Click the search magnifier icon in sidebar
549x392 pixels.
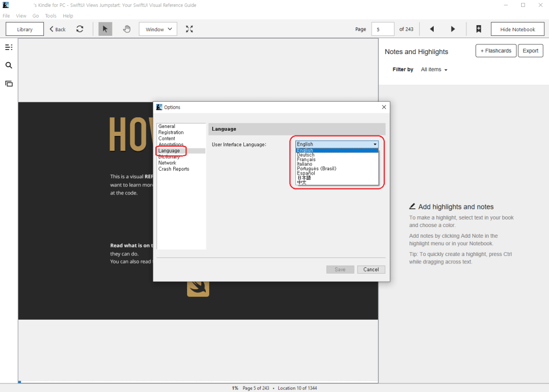(x=9, y=65)
